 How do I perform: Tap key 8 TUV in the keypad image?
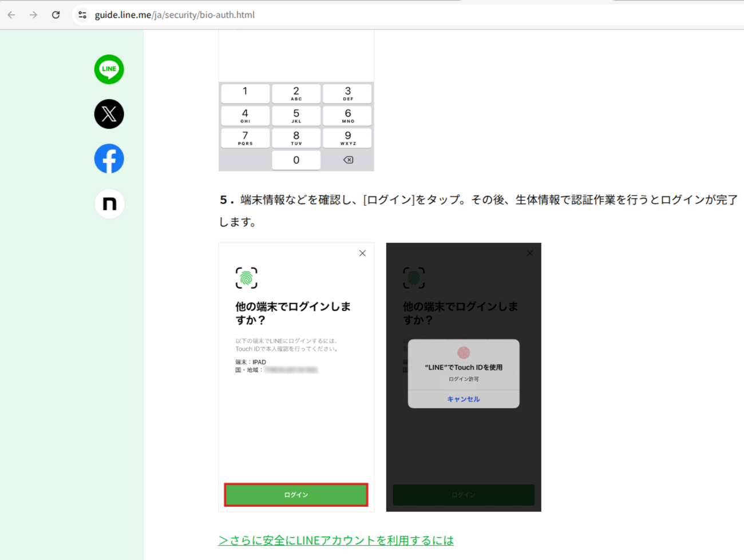point(296,138)
